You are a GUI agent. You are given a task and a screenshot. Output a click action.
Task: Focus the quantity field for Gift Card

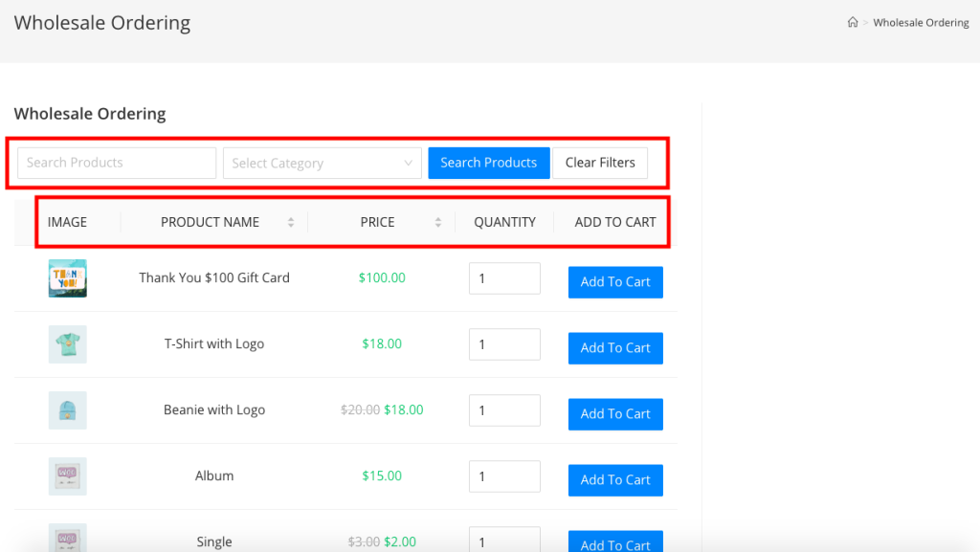(504, 279)
